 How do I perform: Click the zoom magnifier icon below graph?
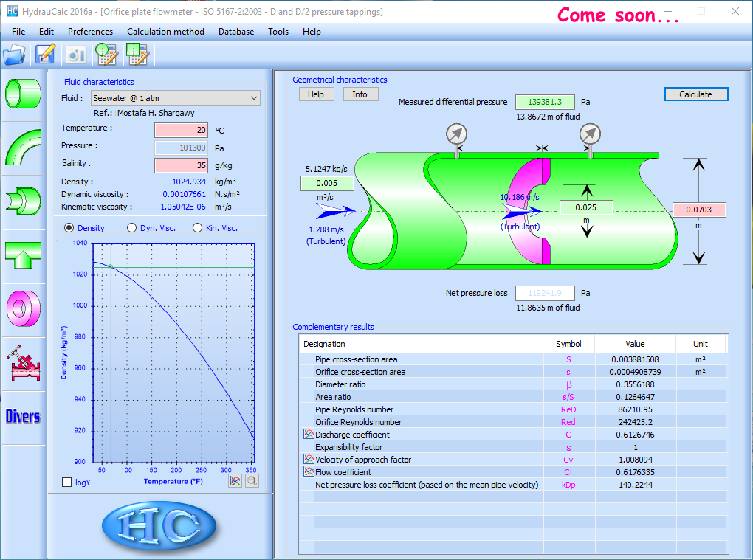coord(252,481)
